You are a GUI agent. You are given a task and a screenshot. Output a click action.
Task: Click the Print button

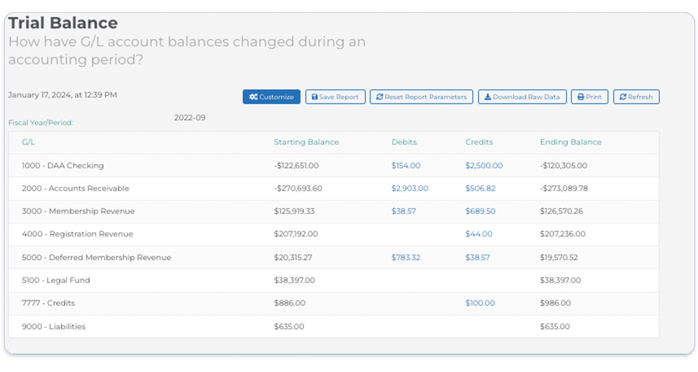(x=589, y=97)
